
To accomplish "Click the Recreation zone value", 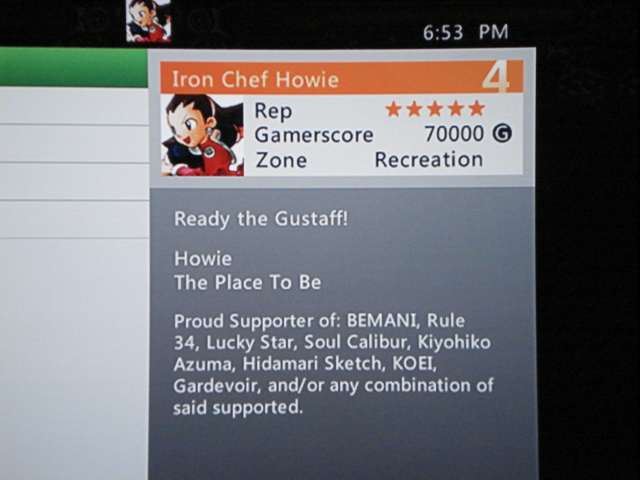I will pos(429,160).
